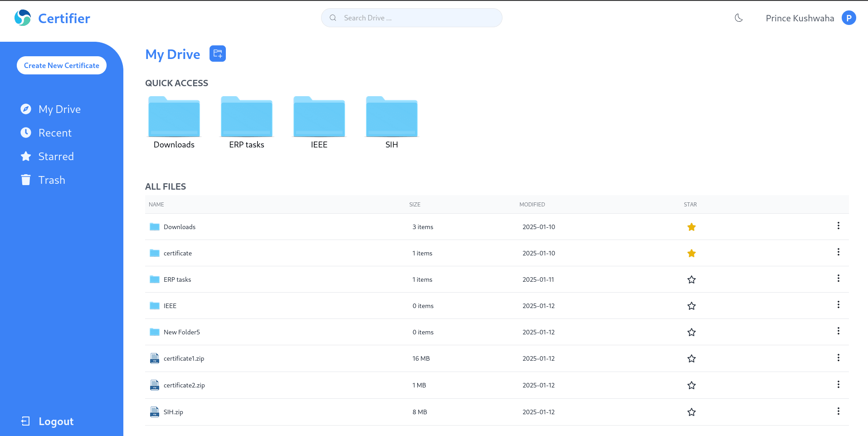868x436 pixels.
Task: Open more options for certificate folder
Action: 838,252
